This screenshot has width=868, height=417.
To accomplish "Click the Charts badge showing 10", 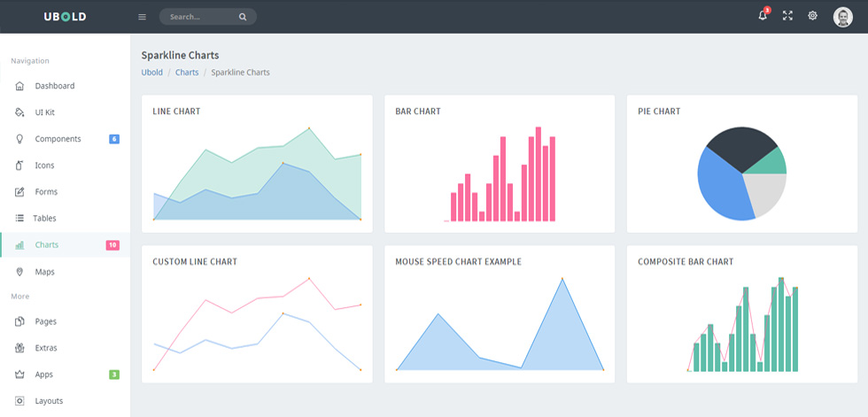I will [112, 245].
